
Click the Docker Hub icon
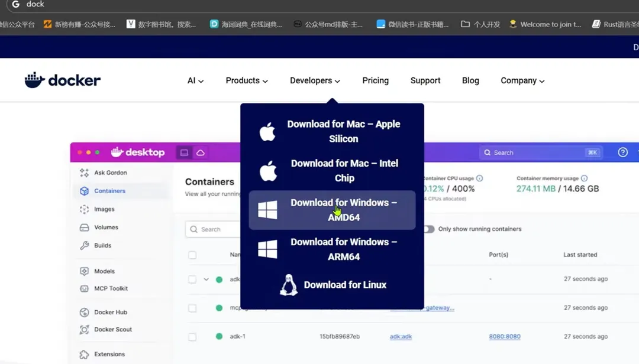pos(85,312)
